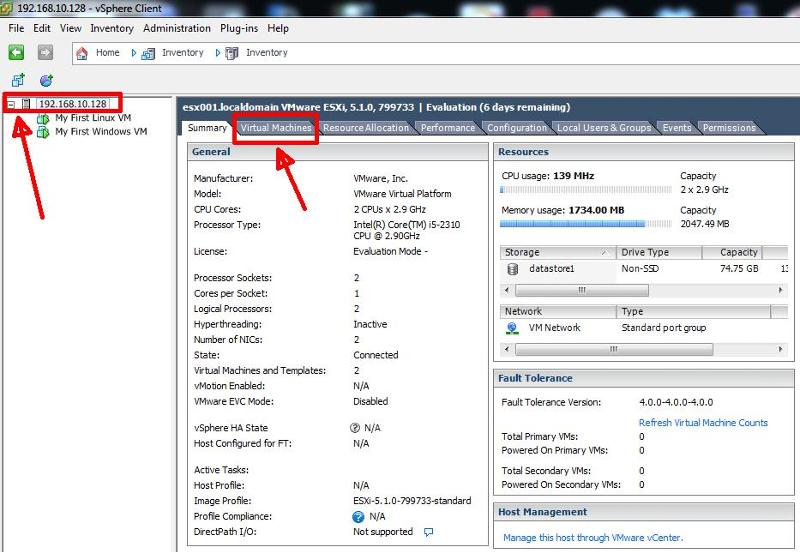Click the vSphere Client title bar icon
This screenshot has width=800, height=552.
click(7, 8)
